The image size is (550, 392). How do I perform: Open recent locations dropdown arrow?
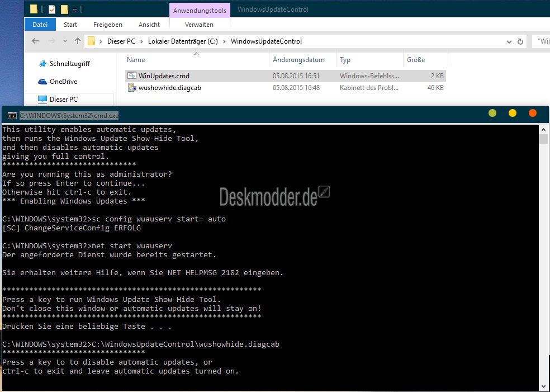click(x=65, y=41)
